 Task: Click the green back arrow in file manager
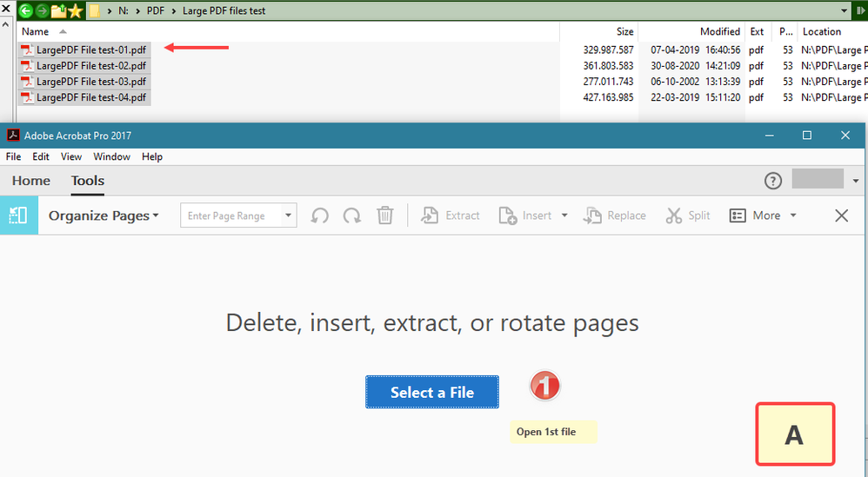25,10
